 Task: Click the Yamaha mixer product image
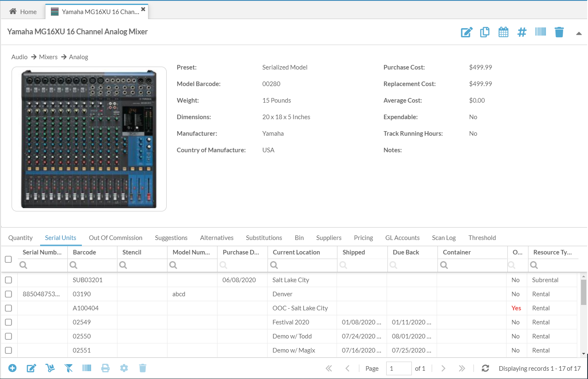(x=89, y=139)
